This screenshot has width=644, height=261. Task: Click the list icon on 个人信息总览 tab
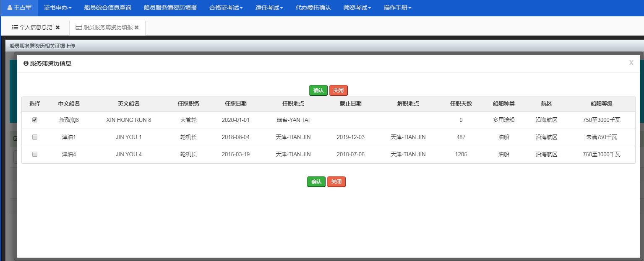coord(15,27)
